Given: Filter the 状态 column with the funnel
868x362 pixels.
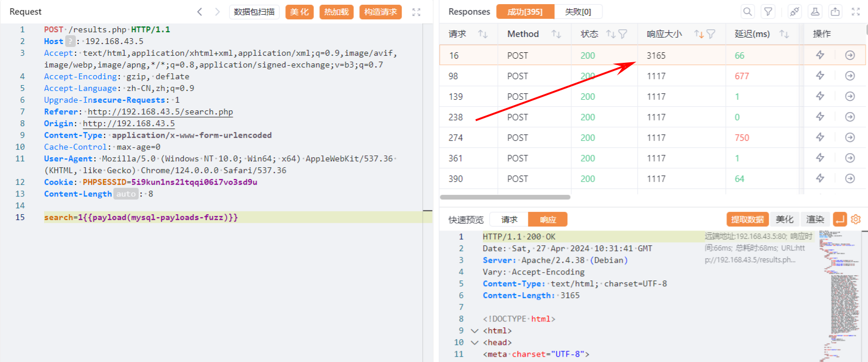Looking at the screenshot, I should tap(623, 34).
